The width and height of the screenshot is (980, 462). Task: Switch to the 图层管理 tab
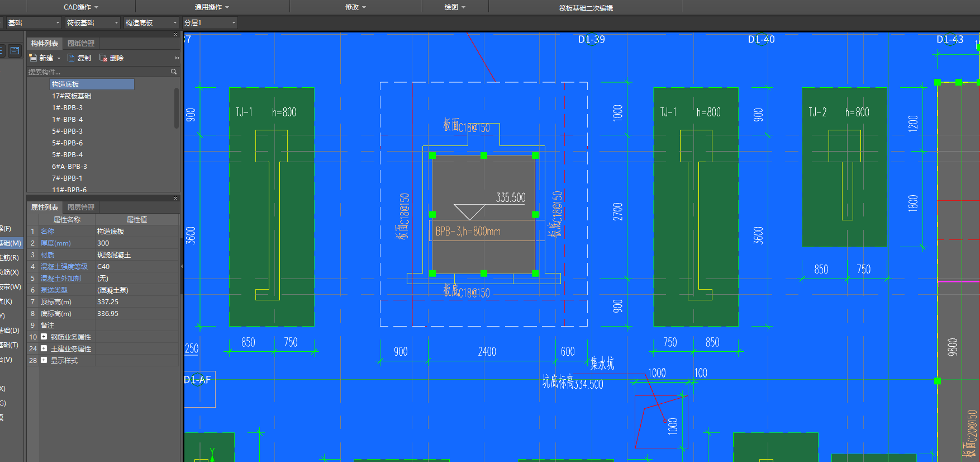pyautogui.click(x=81, y=208)
